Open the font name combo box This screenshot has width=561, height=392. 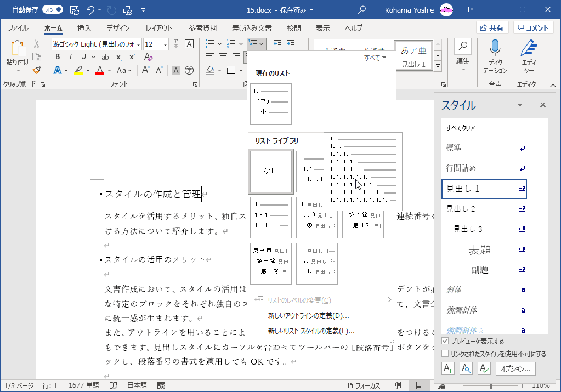pos(96,44)
